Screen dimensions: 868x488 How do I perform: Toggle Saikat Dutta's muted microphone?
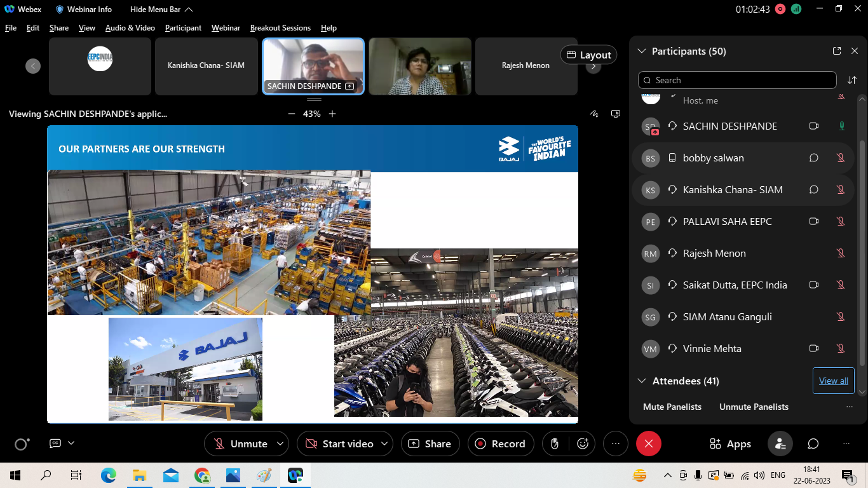coord(841,285)
